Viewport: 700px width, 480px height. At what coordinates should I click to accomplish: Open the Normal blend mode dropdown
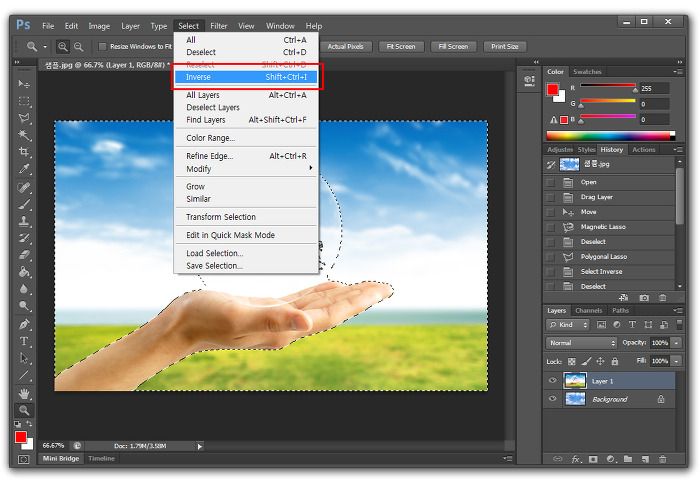(x=581, y=343)
